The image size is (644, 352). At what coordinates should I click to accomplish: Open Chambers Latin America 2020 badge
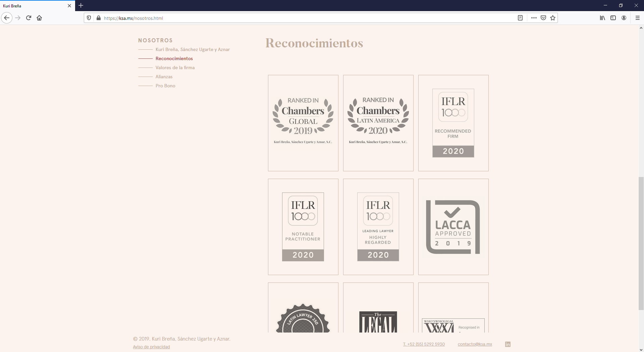click(x=378, y=123)
